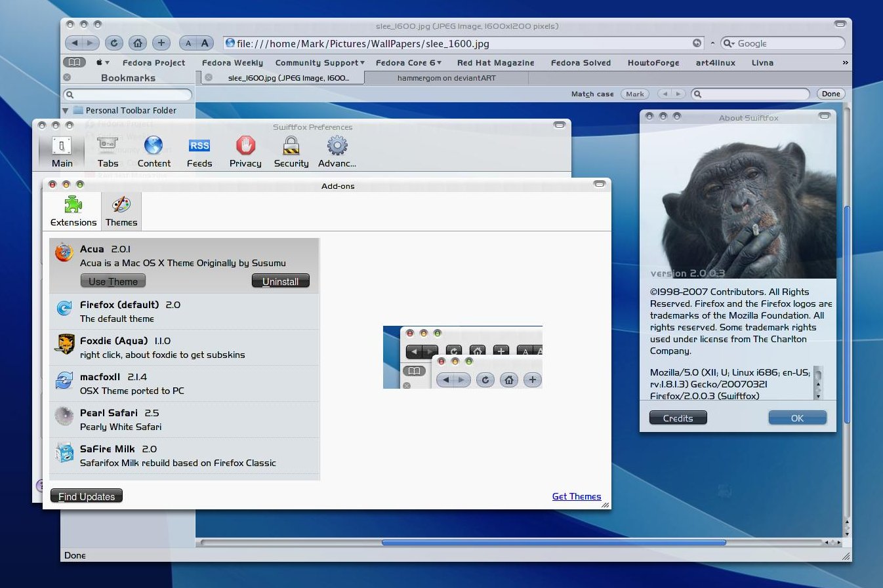883x588 pixels.
Task: Go forward with the browser Forward arrow
Action: [91, 43]
